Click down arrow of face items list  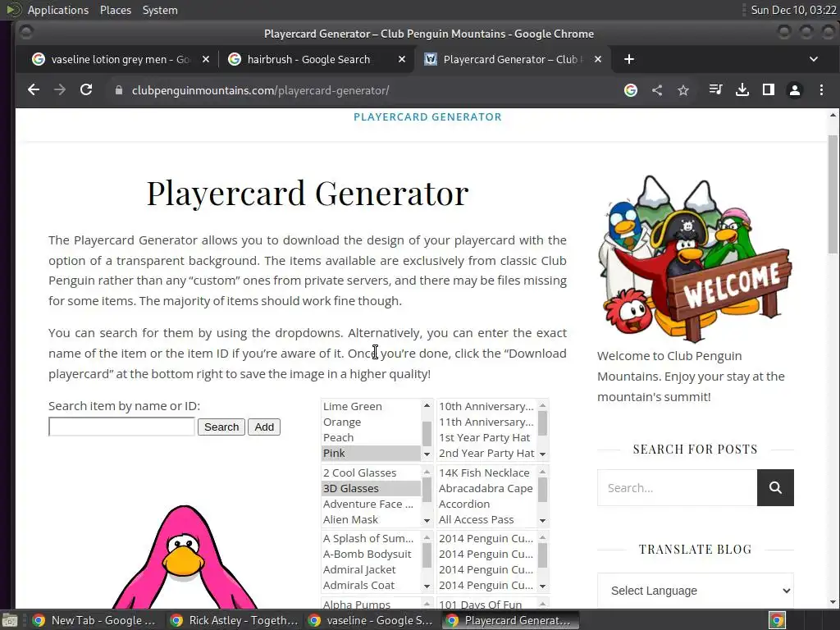point(427,520)
